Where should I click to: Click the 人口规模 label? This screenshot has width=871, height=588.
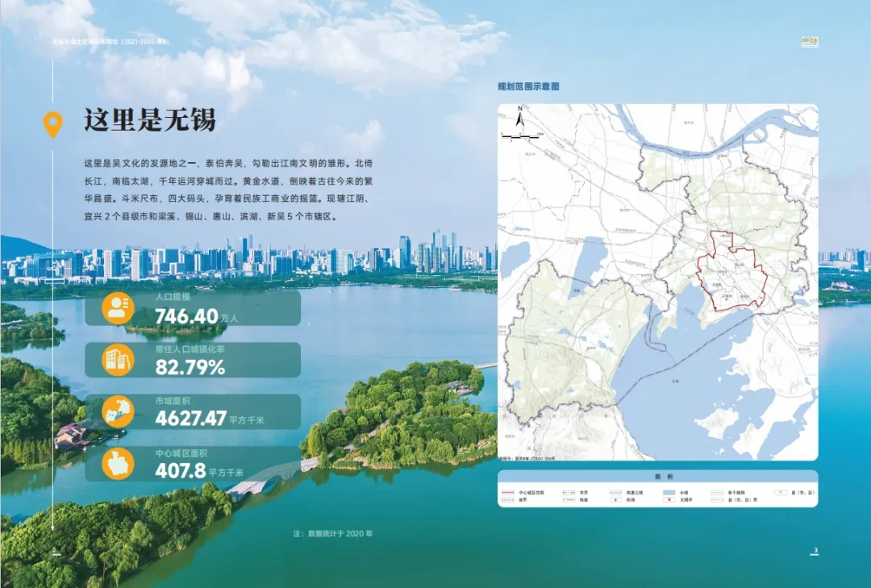[x=173, y=298]
